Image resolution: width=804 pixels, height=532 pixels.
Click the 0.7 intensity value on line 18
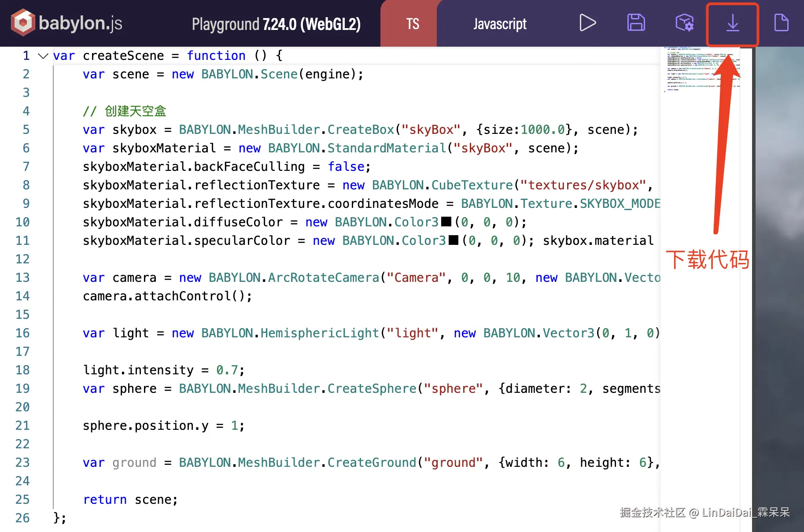[227, 370]
